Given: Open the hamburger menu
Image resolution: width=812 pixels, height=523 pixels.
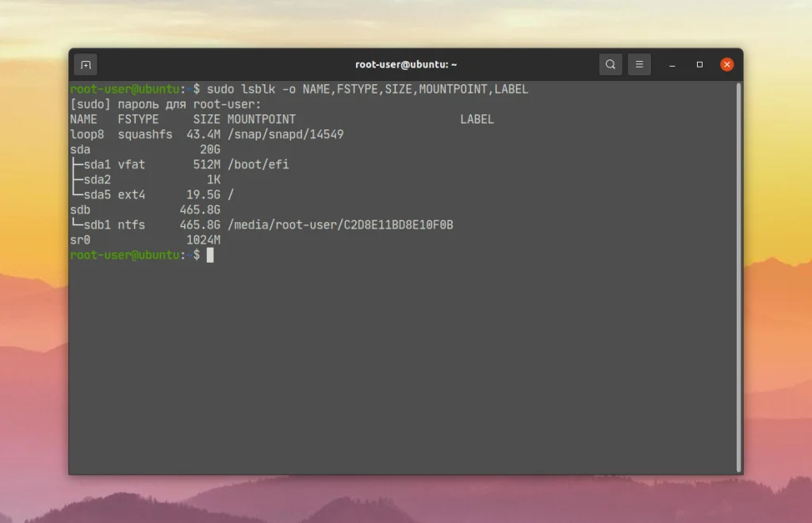Looking at the screenshot, I should coord(640,64).
